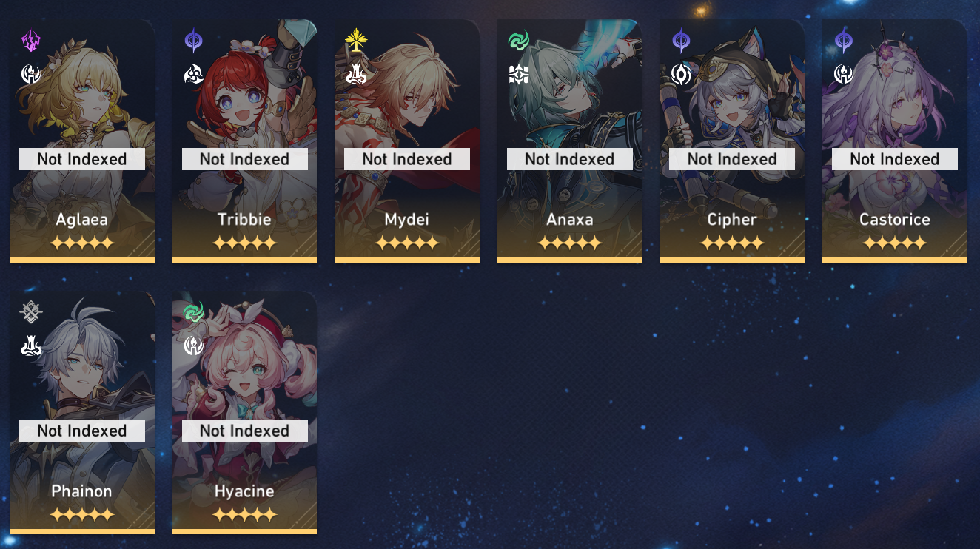Click the Not Indexed label on Hyacine
The height and width of the screenshot is (549, 980).
click(245, 431)
